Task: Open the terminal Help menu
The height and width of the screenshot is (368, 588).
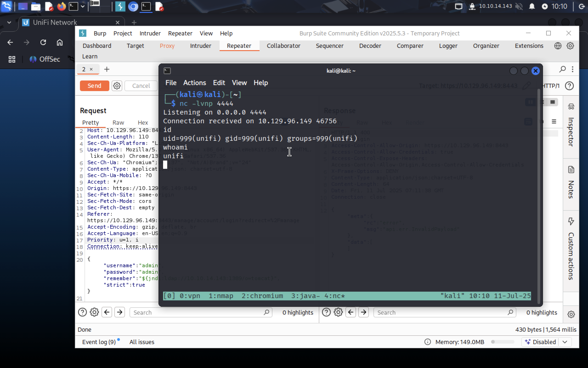Action: (260, 83)
